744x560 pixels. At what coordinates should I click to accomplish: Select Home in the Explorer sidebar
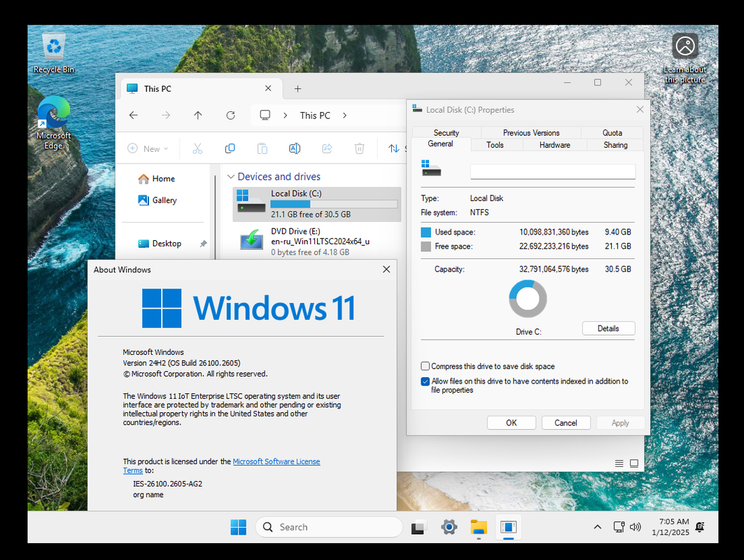tap(157, 178)
